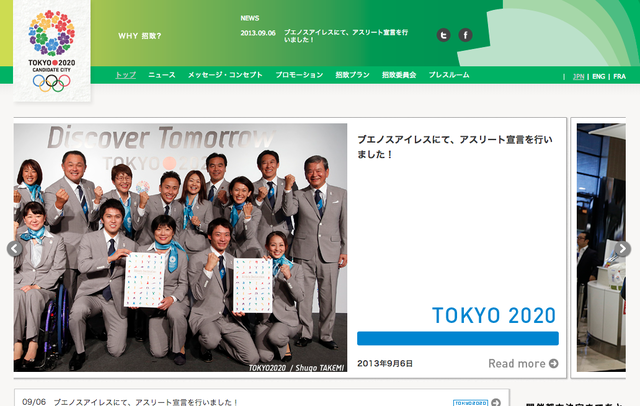Click arrow icon on the 09/06 news row
640x406 pixels.
496,402
